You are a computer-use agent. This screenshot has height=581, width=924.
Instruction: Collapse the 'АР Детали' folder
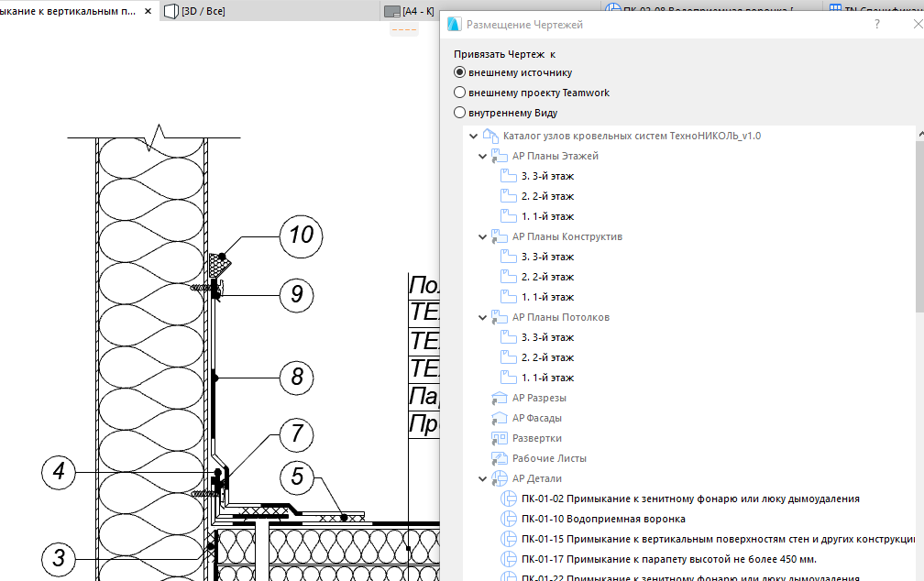pos(483,478)
